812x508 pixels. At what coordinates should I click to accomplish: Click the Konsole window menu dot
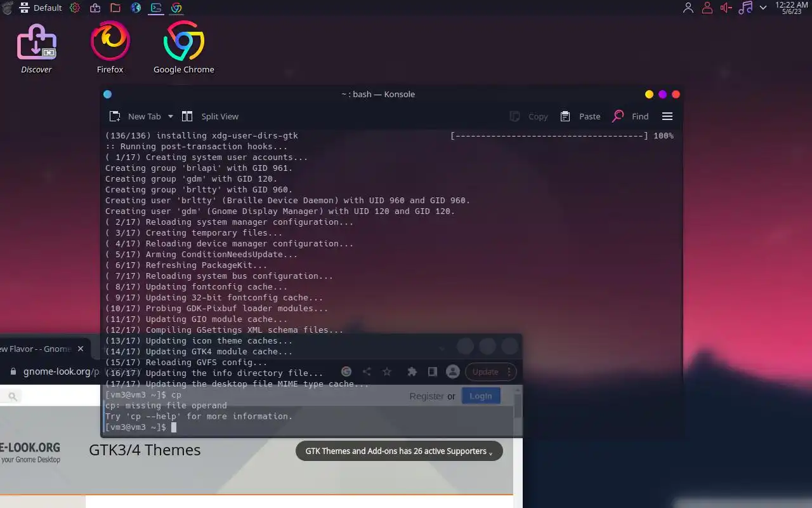point(107,94)
